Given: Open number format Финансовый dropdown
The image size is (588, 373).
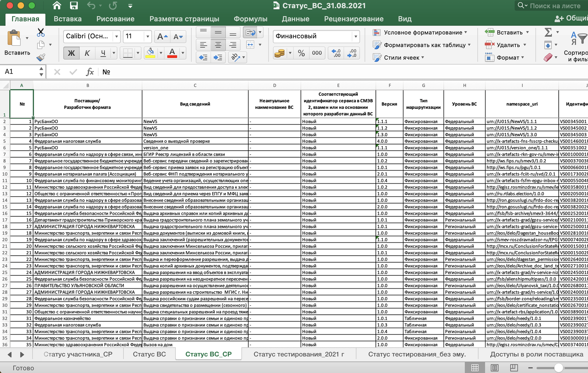Looking at the screenshot, I should tap(355, 36).
